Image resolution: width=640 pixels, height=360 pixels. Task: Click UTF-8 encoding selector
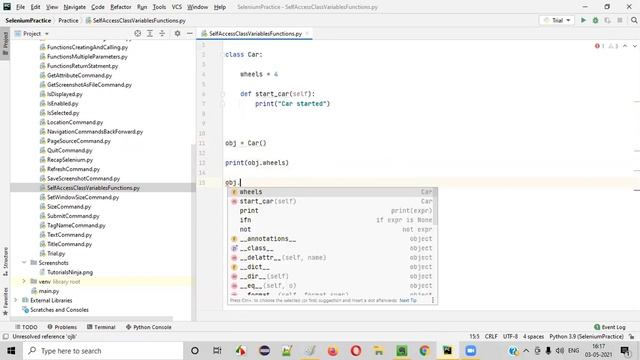point(510,336)
